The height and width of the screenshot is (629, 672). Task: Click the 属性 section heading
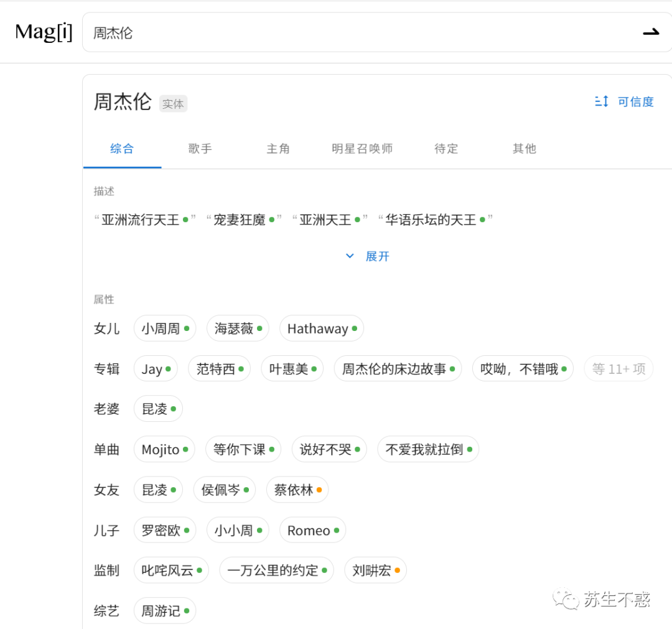click(104, 299)
